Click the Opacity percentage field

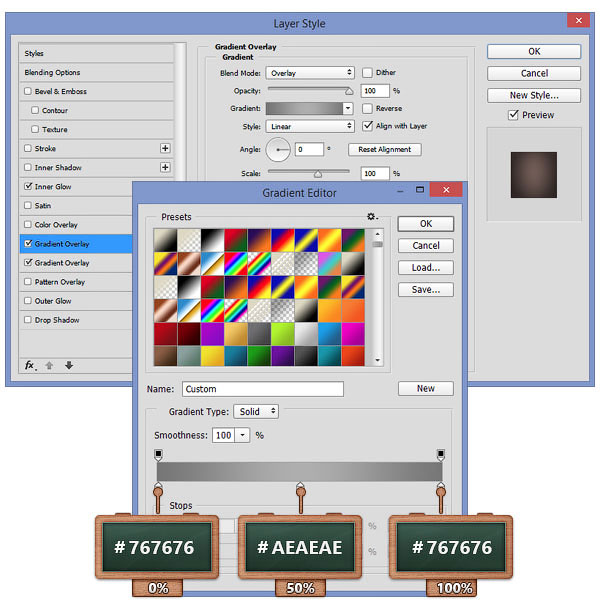click(375, 91)
